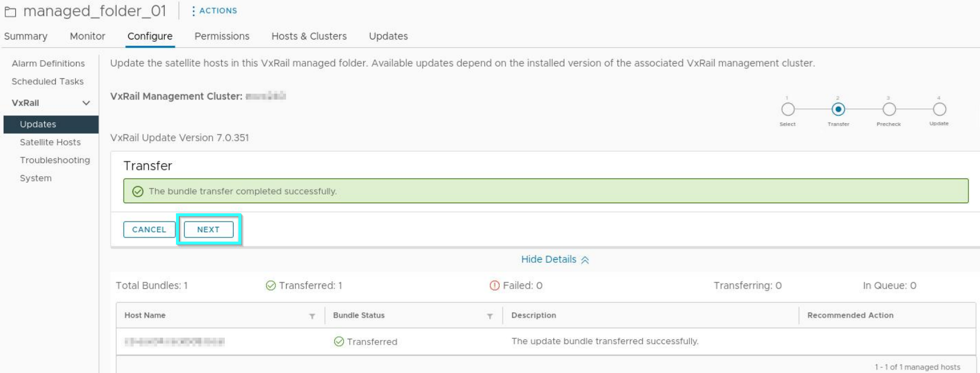The image size is (980, 373).
Task: Switch to the Monitor tab
Action: click(x=88, y=36)
